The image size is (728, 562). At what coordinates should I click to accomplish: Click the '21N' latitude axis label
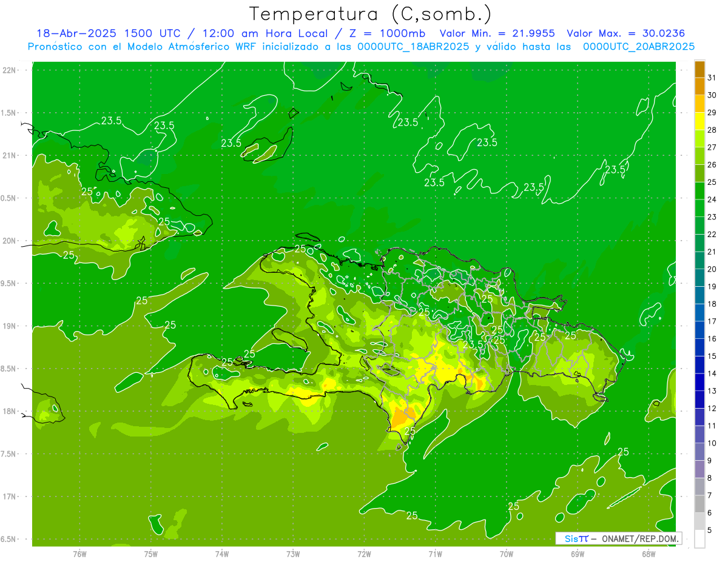10,155
